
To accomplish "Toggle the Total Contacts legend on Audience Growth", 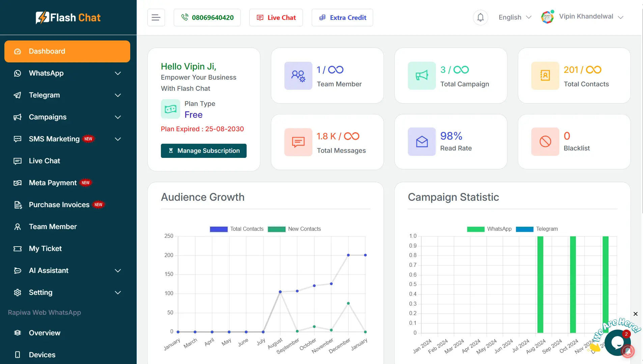I will [236, 229].
